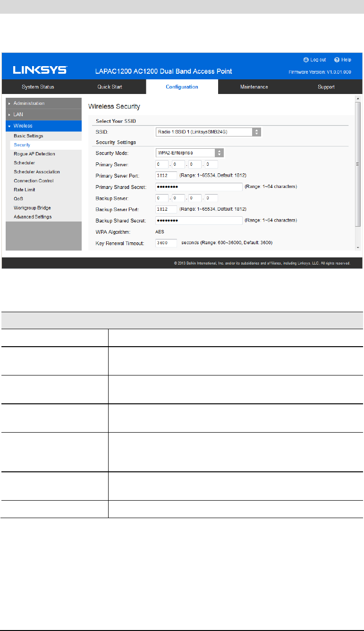Open the Scheduler page

(24, 163)
